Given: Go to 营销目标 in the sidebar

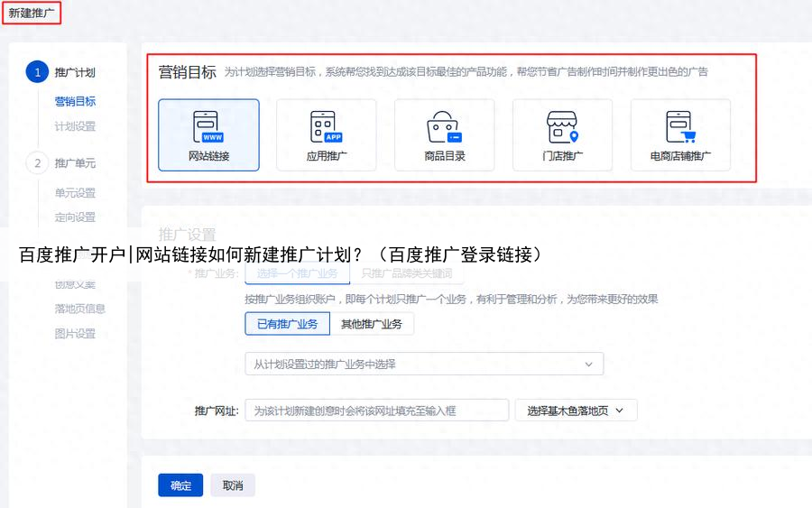Looking at the screenshot, I should [75, 101].
